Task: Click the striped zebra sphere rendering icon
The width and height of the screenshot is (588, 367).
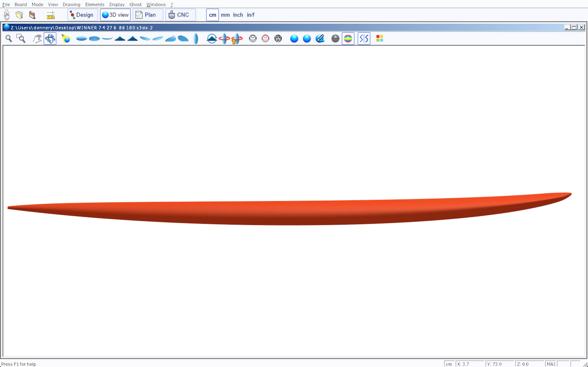Action: click(x=335, y=39)
